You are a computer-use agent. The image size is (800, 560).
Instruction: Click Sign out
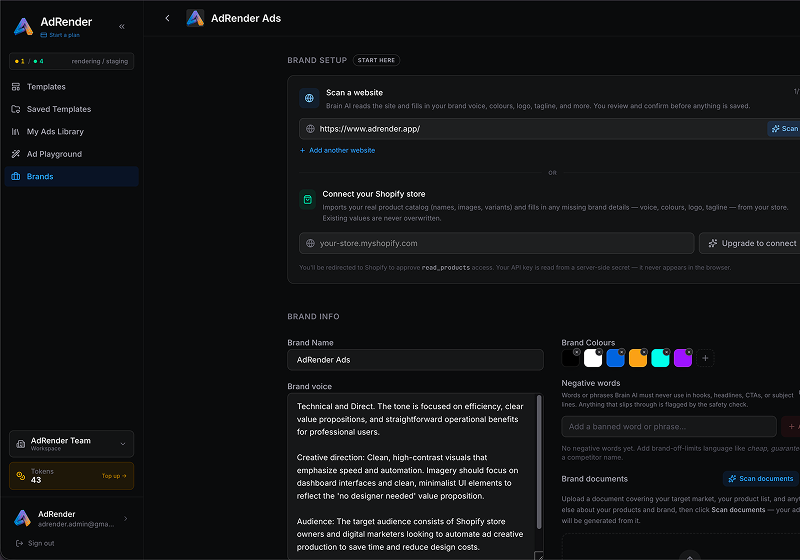[35, 544]
